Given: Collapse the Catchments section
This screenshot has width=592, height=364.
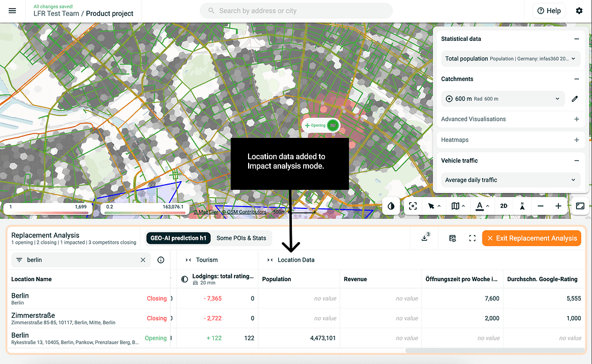Looking at the screenshot, I should click(x=577, y=79).
